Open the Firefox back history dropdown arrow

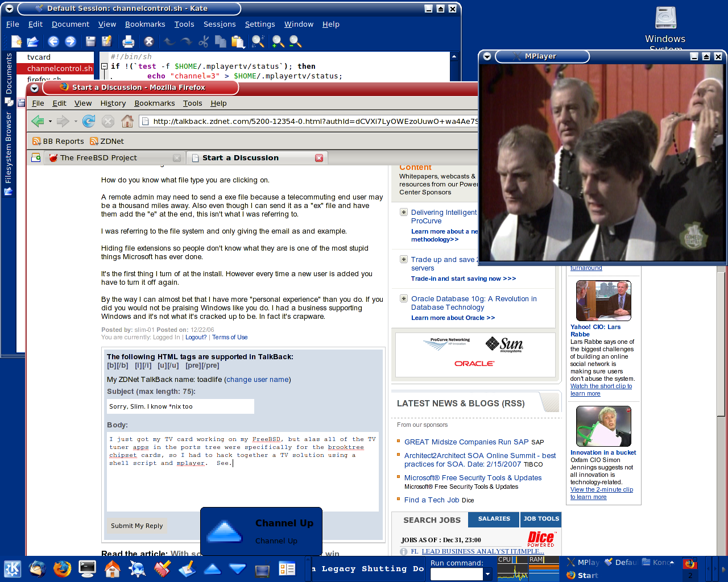(50, 121)
